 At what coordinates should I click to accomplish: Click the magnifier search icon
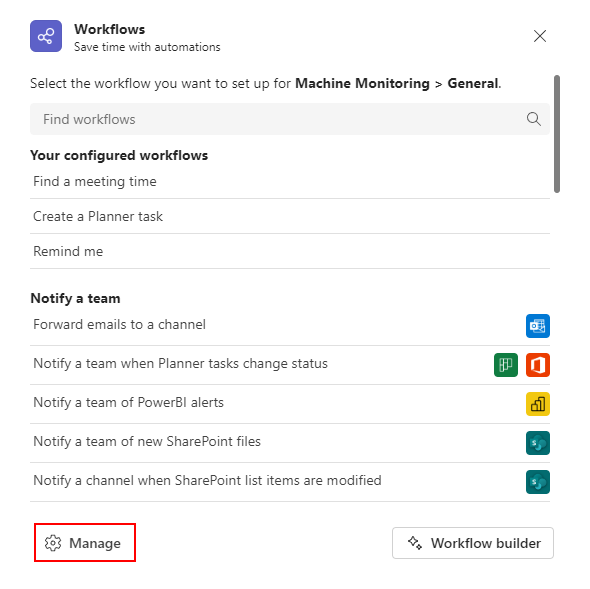click(x=533, y=119)
